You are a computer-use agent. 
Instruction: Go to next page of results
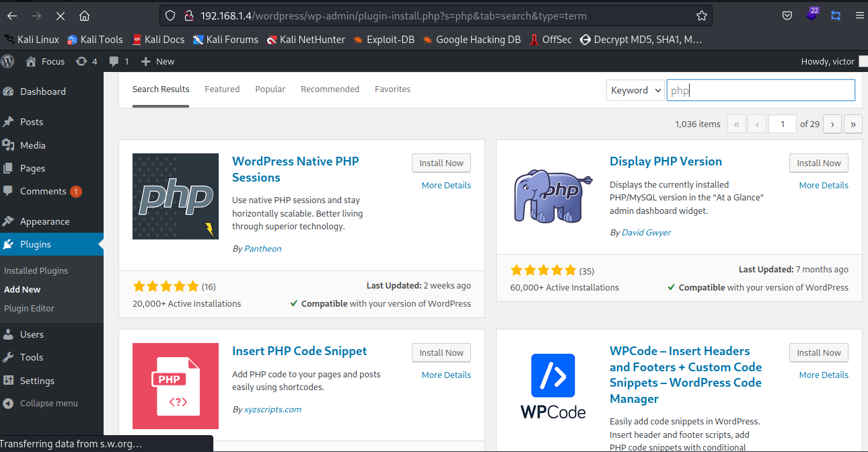click(832, 124)
